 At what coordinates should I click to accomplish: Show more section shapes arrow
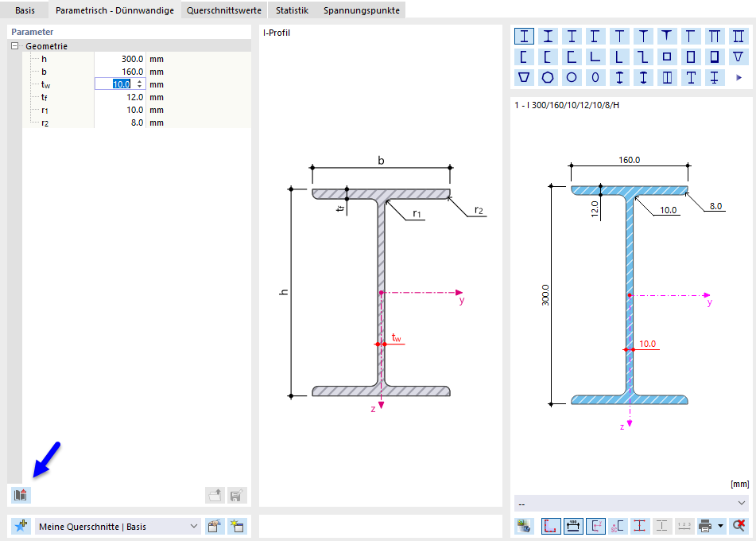(x=739, y=77)
